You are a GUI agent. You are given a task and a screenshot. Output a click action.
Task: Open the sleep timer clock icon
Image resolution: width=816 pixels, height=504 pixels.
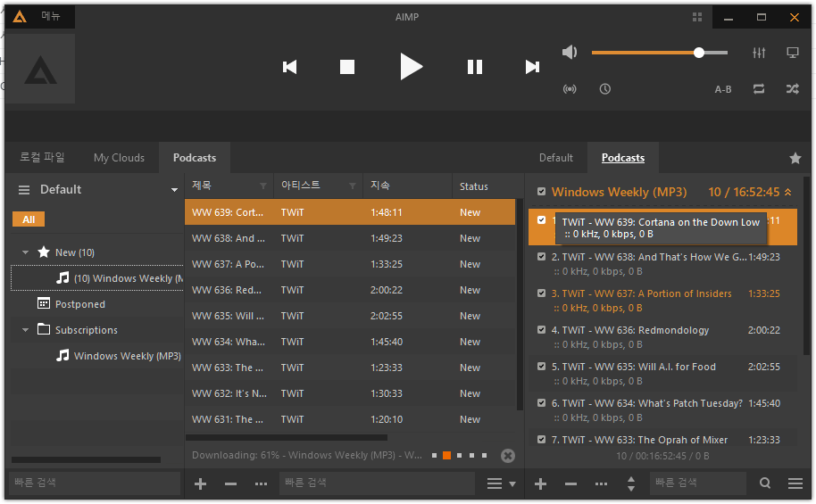coord(604,89)
